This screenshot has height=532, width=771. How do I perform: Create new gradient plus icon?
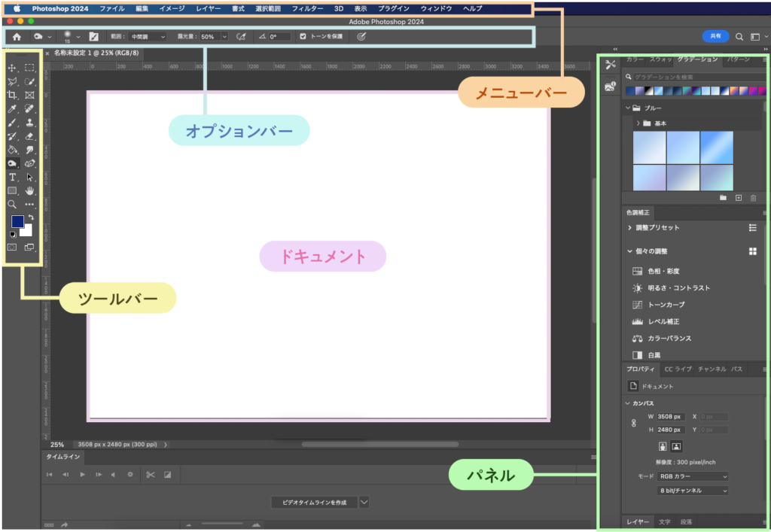click(x=738, y=197)
